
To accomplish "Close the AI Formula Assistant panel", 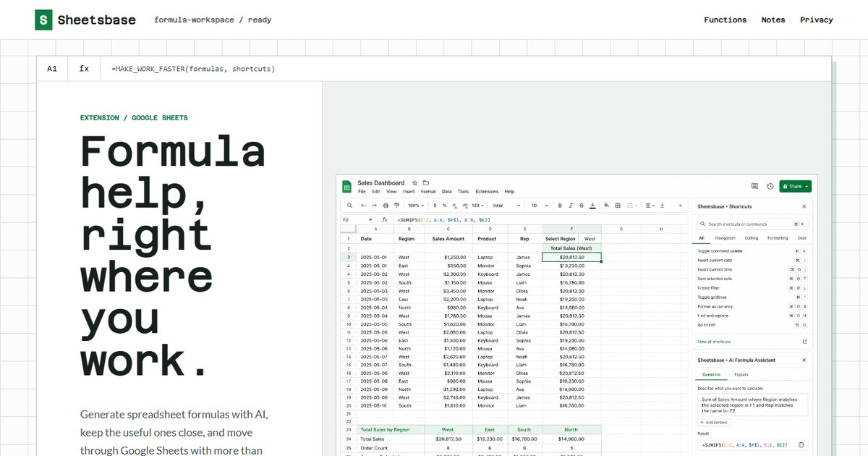I will [804, 360].
